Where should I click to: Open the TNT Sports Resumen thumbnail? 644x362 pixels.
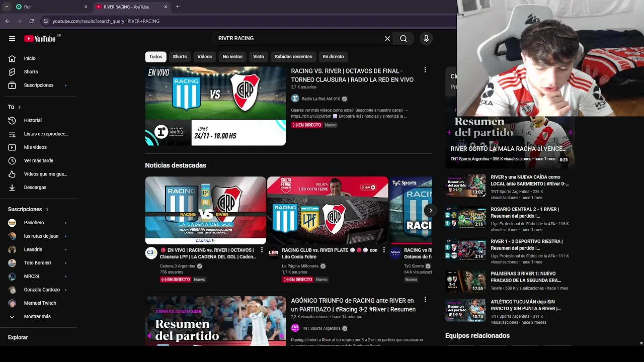coord(215,321)
